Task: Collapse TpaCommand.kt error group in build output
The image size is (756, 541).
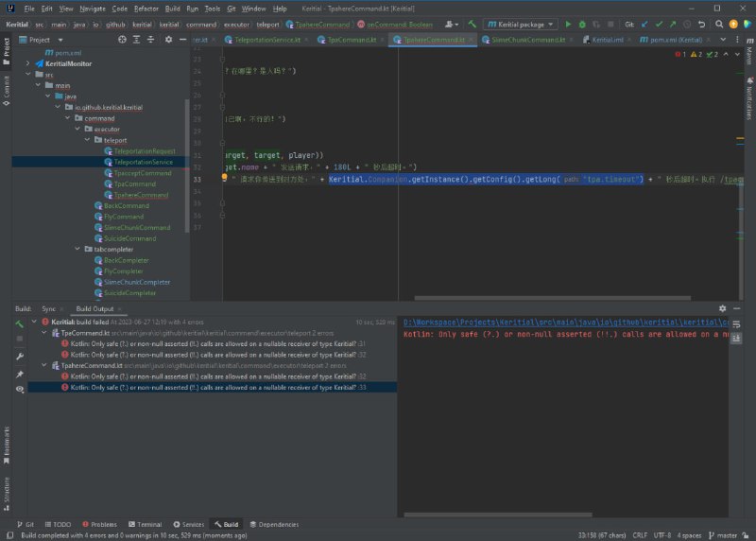Action: click(x=44, y=333)
